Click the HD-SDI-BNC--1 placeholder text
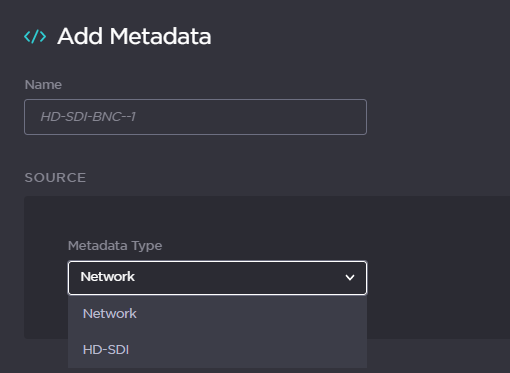Screen dimensions: 510x373 tap(88, 117)
